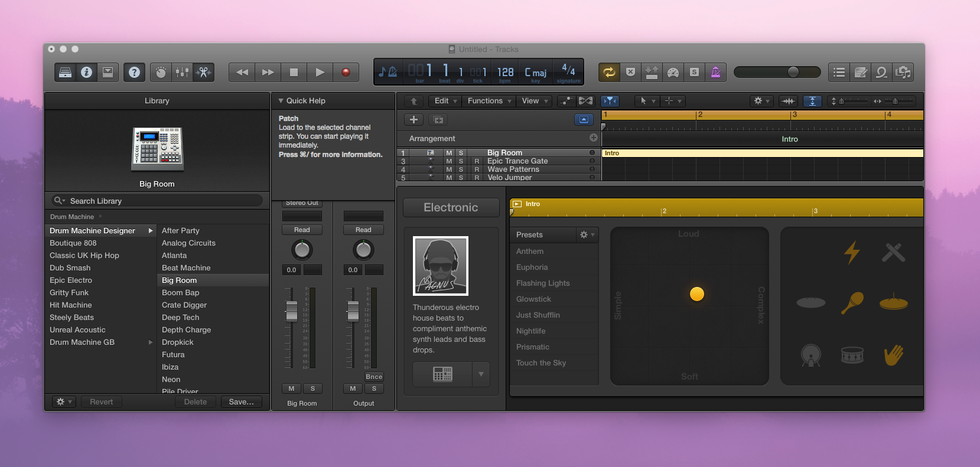
Task: Click the Save... button in Library
Action: (241, 402)
